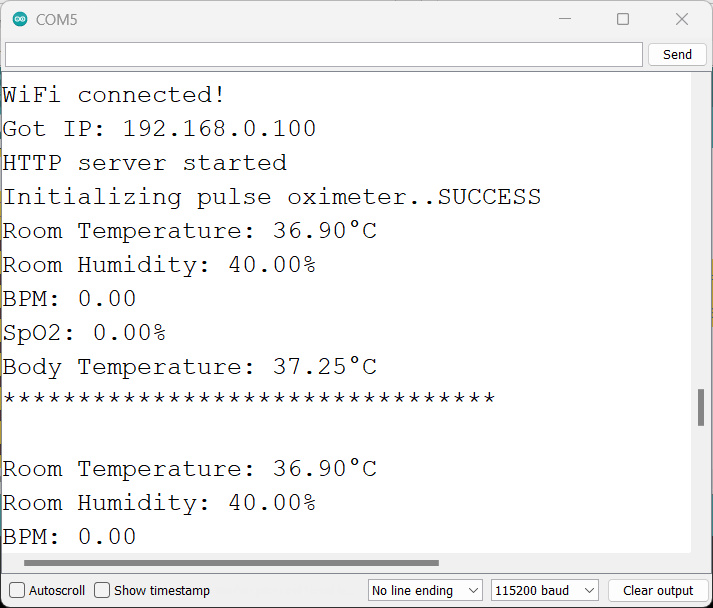Viewport: 713px width, 608px height.
Task: Click the Clear output button
Action: pos(657,590)
